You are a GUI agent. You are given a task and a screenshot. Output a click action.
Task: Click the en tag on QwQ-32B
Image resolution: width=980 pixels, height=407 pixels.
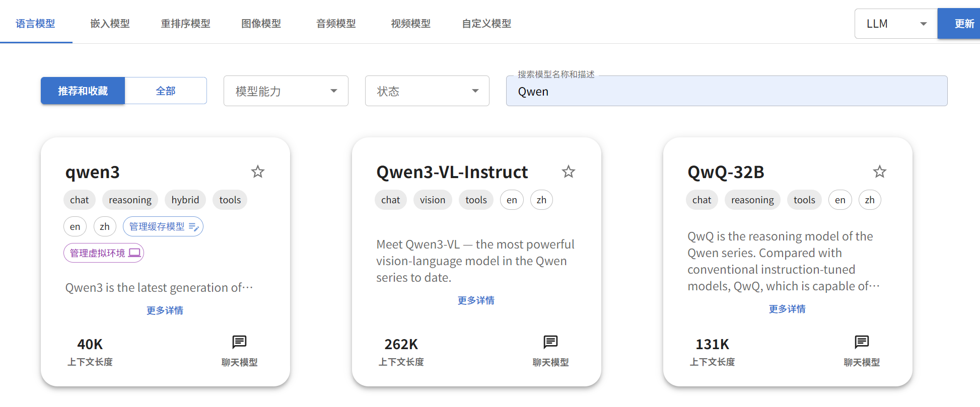click(840, 200)
